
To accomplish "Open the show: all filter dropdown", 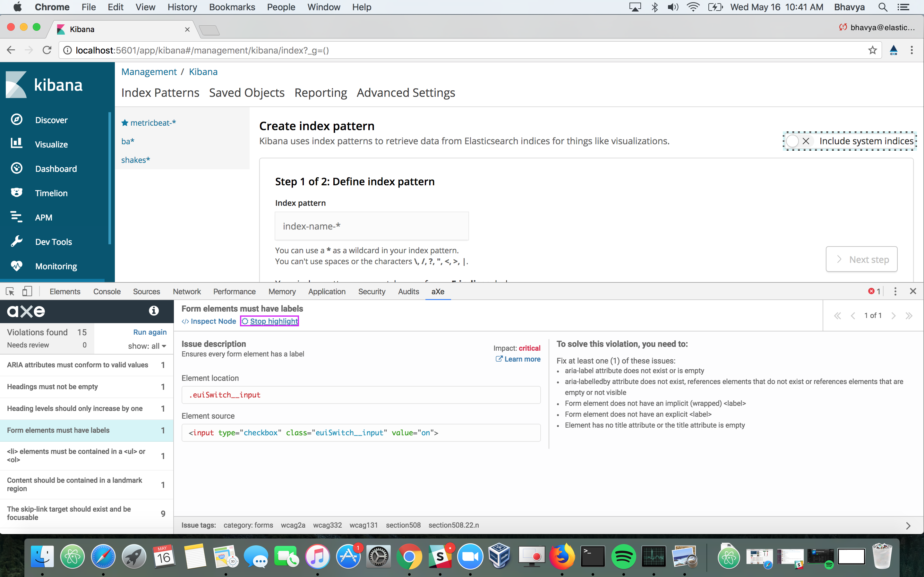I will (147, 346).
